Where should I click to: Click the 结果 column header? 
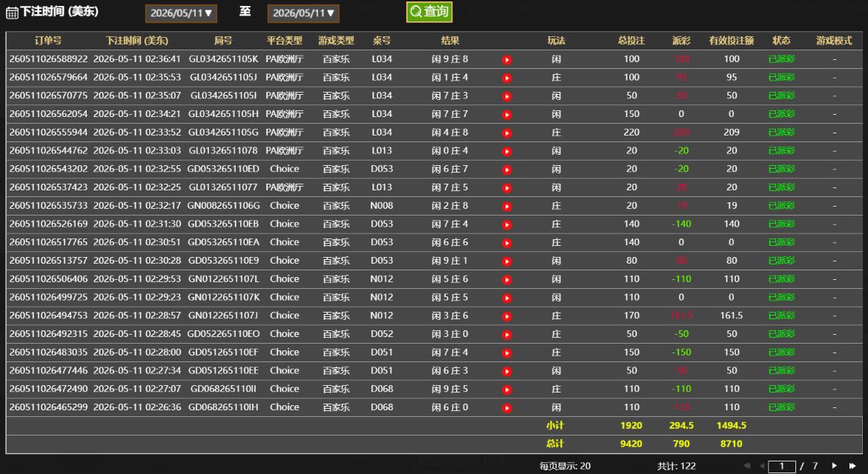[450, 41]
